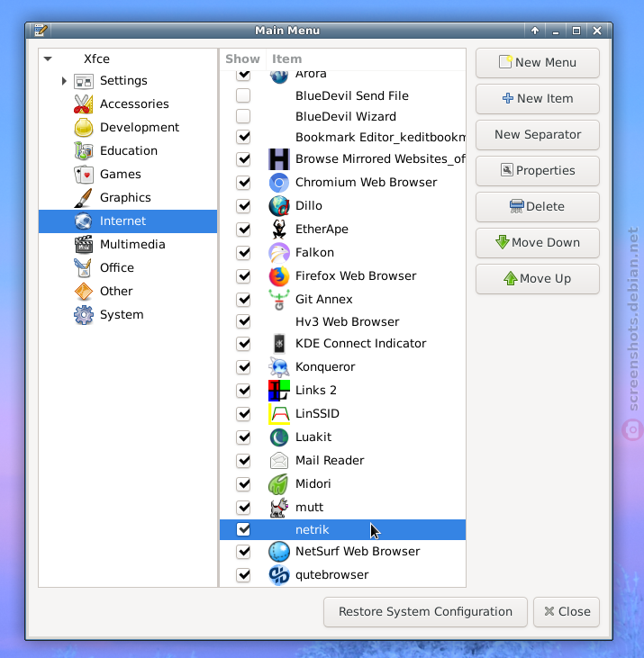Click the Move Up button

538,279
